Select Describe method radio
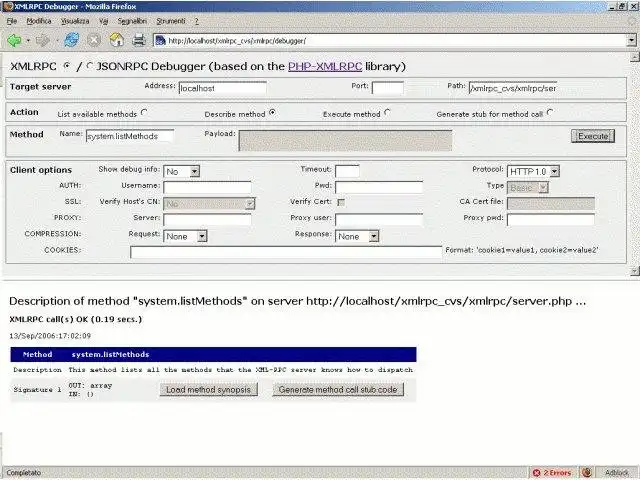Image resolution: width=640 pixels, height=480 pixels. pyautogui.click(x=272, y=112)
